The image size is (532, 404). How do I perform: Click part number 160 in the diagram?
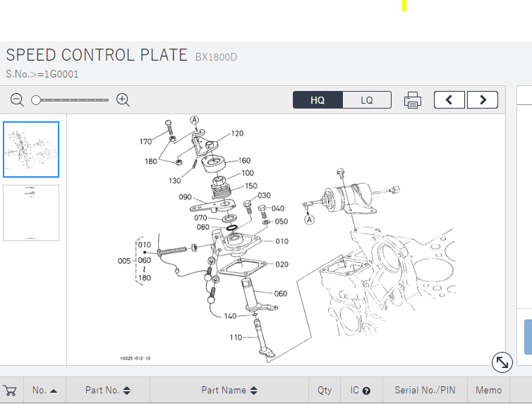[x=244, y=161]
